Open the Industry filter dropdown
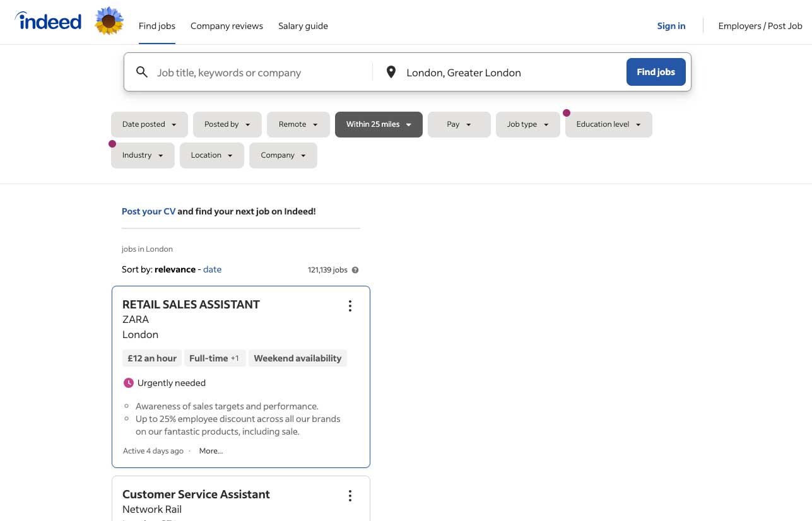Image resolution: width=812 pixels, height=521 pixels. [x=143, y=155]
